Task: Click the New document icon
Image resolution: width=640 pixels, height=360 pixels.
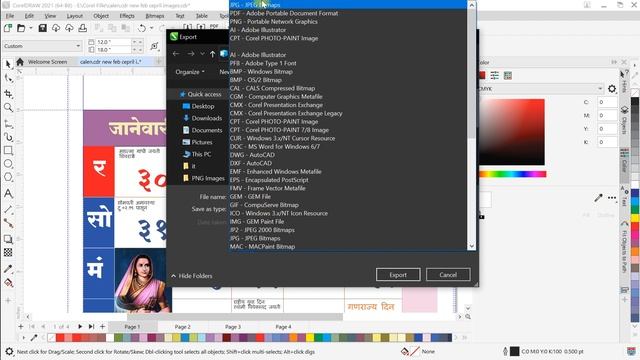Action: pos(8,28)
